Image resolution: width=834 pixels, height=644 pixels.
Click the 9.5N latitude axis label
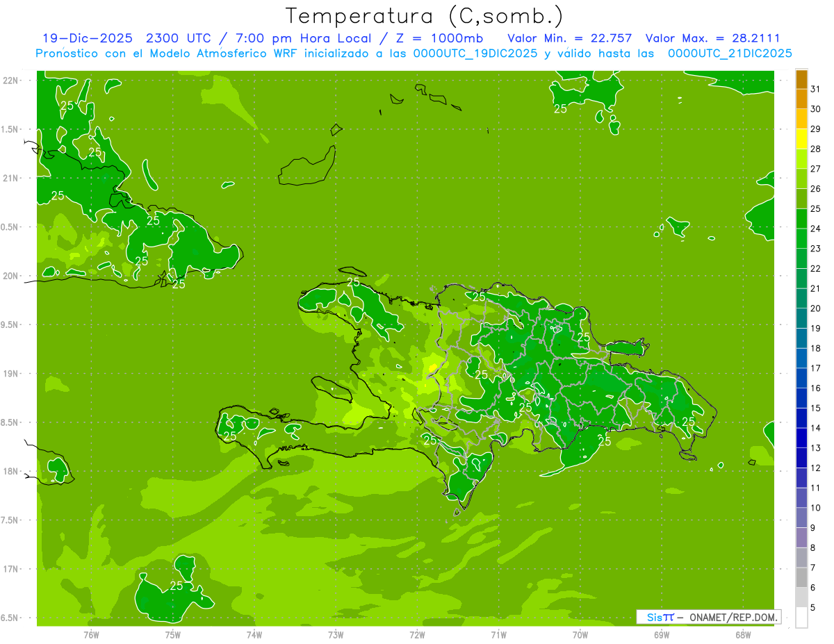coord(10,325)
